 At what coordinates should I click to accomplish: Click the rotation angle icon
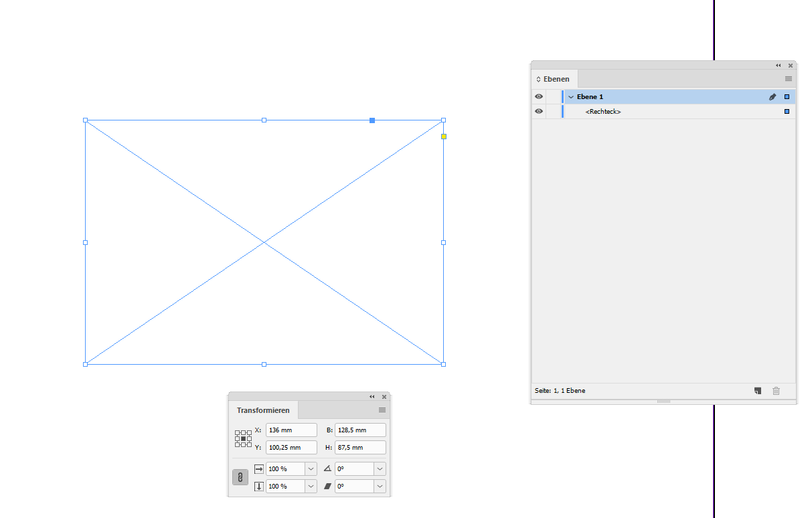pyautogui.click(x=327, y=469)
